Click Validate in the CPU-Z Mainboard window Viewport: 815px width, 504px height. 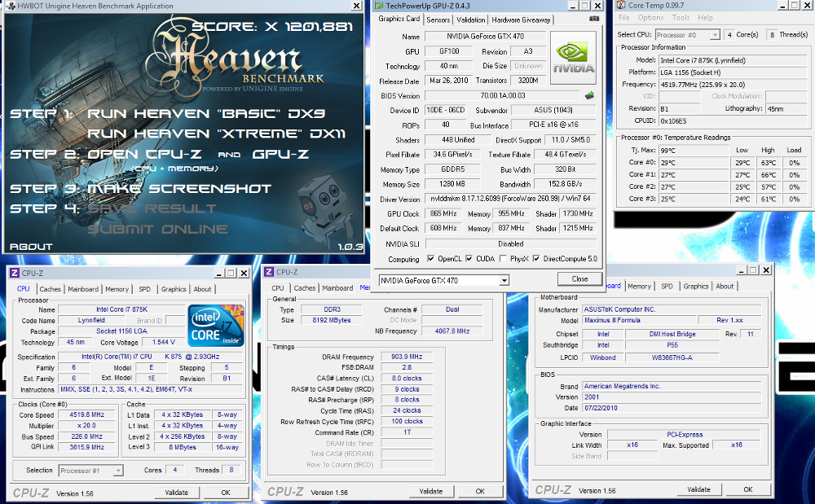coord(698,489)
